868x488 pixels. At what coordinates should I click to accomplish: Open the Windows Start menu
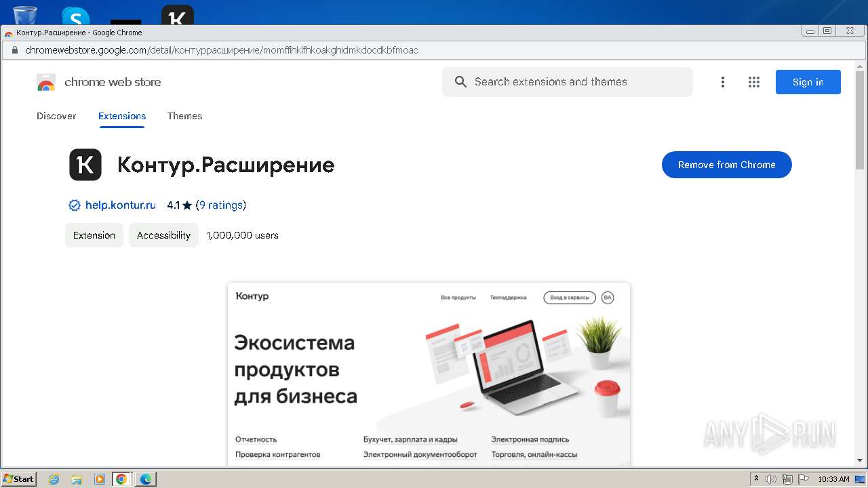tap(19, 479)
